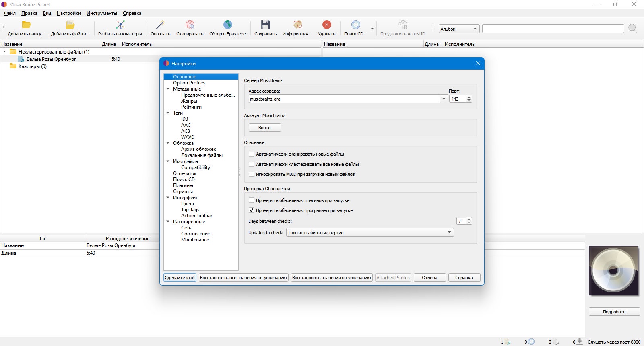This screenshot has height=346, width=644.
Task: Click the Подробнее button under cover art
Action: [614, 312]
